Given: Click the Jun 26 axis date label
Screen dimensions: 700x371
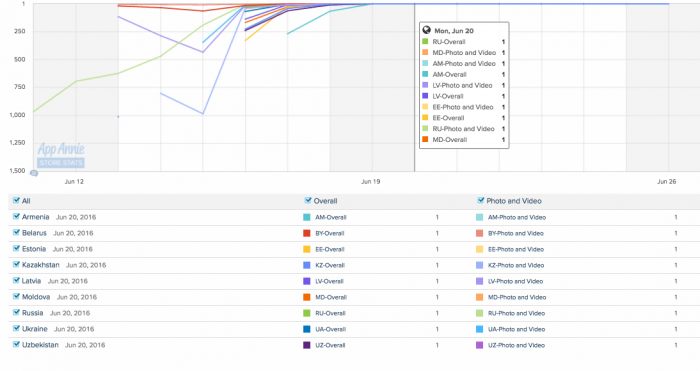Looking at the screenshot, I should 667,182.
